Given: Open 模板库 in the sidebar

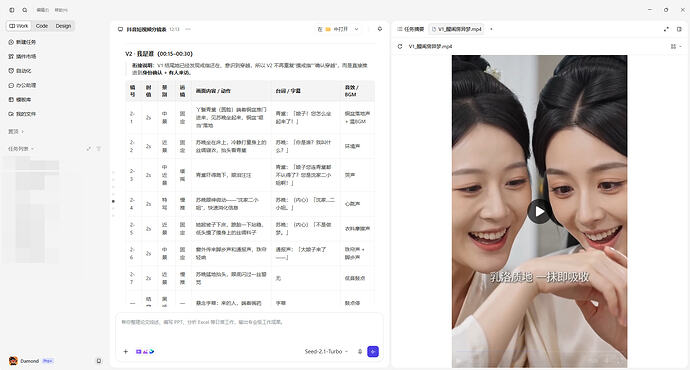Looking at the screenshot, I should [x=20, y=99].
